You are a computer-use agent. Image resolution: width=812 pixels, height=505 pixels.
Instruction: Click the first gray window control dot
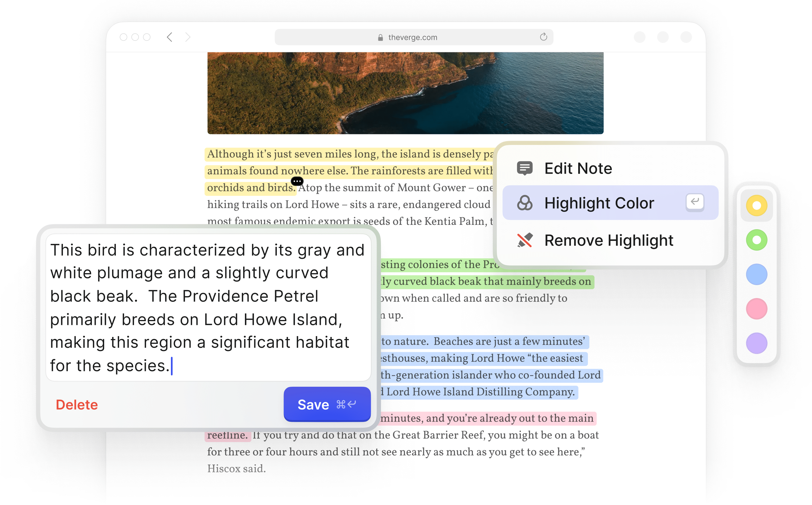(x=123, y=37)
